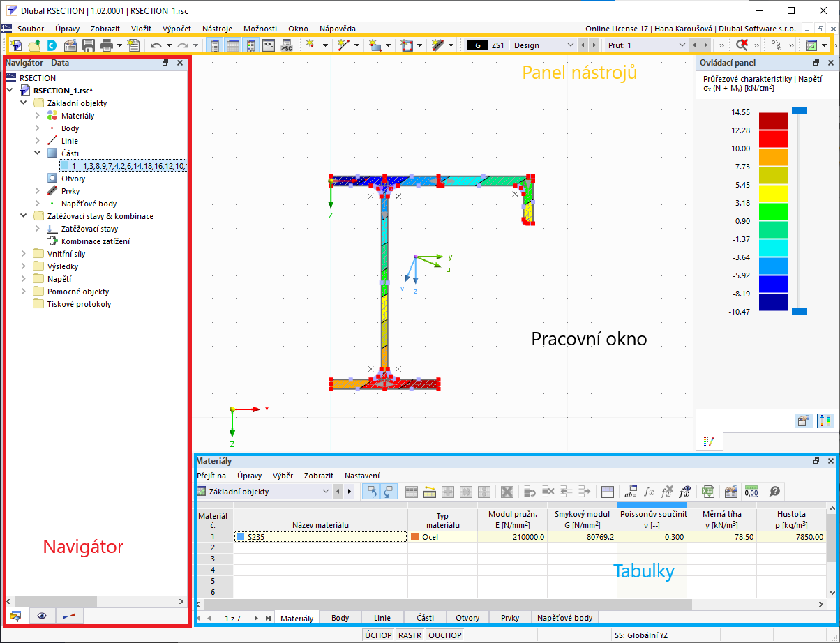Select the new part tool icon
This screenshot has height=643, width=840.
(375, 45)
